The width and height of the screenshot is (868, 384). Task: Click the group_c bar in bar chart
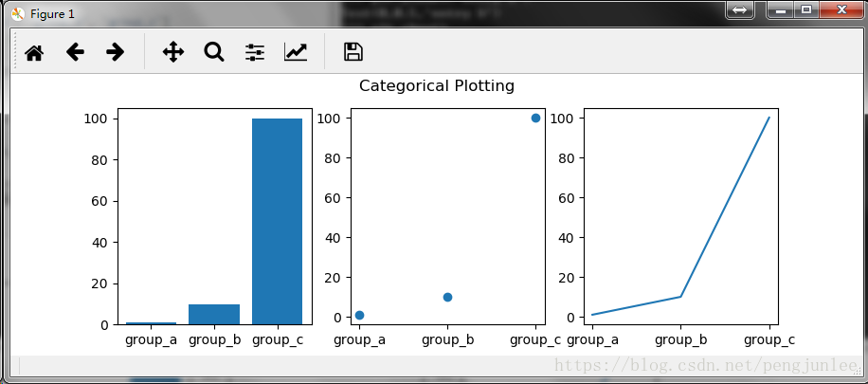(x=278, y=221)
